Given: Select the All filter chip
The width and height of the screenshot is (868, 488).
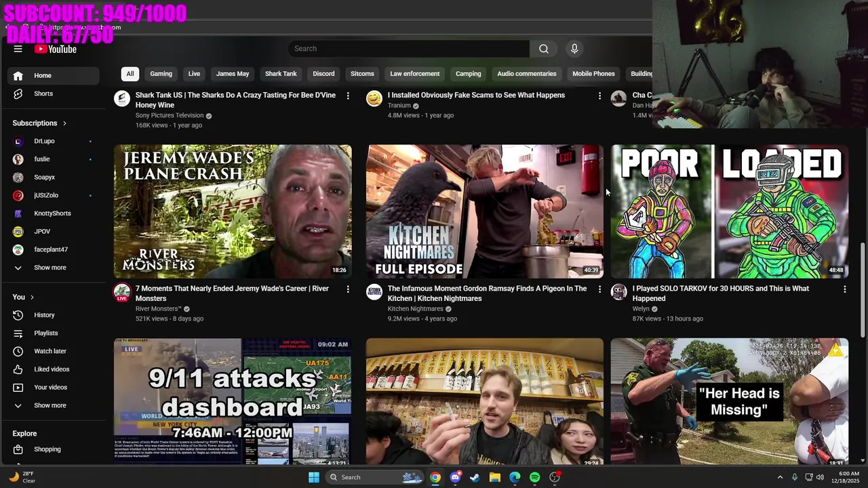Looking at the screenshot, I should [x=130, y=74].
